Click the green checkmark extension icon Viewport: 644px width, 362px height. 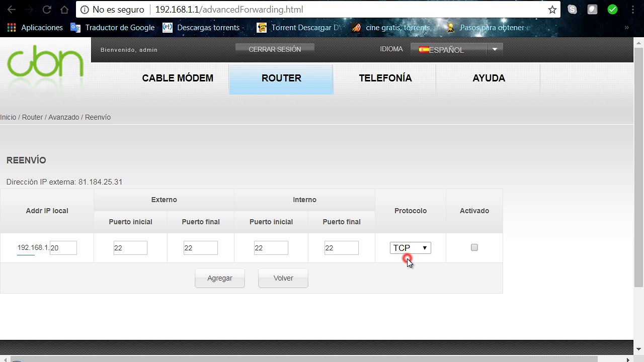(612, 9)
